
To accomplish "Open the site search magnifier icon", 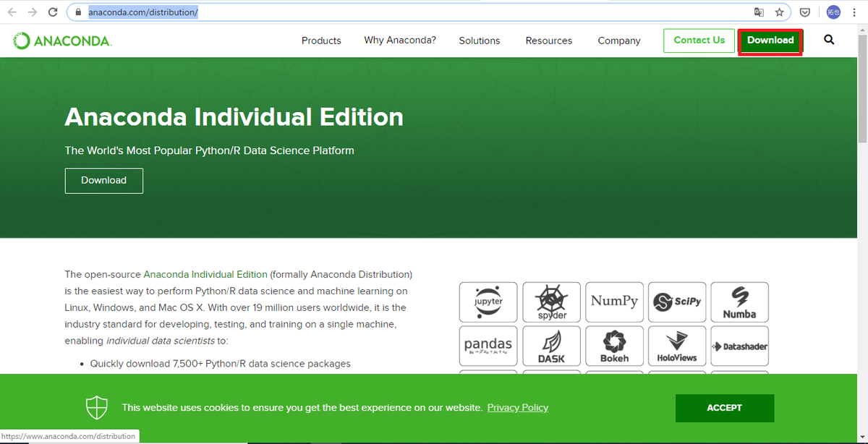I will click(x=829, y=40).
